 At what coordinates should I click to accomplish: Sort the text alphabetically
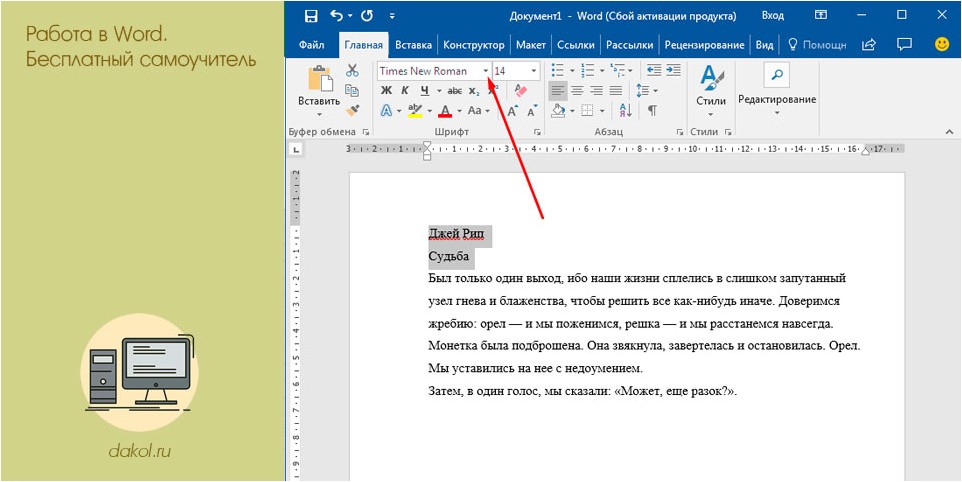point(626,111)
